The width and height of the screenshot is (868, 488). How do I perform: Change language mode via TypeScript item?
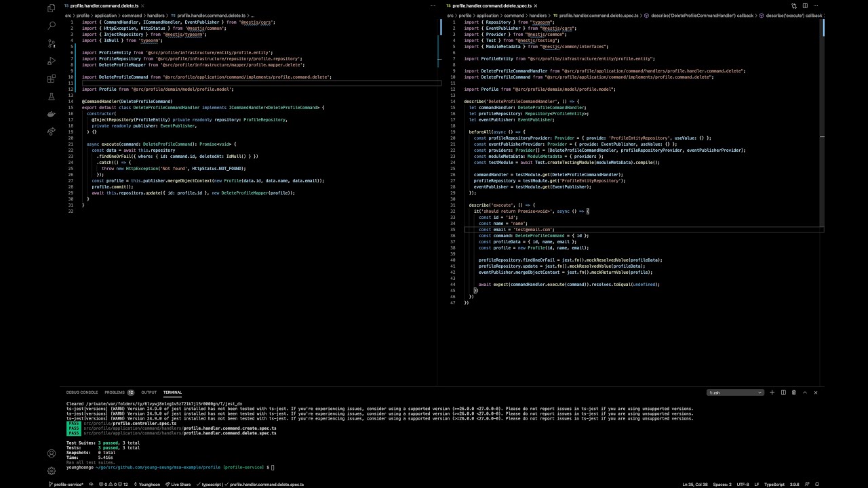(774, 485)
